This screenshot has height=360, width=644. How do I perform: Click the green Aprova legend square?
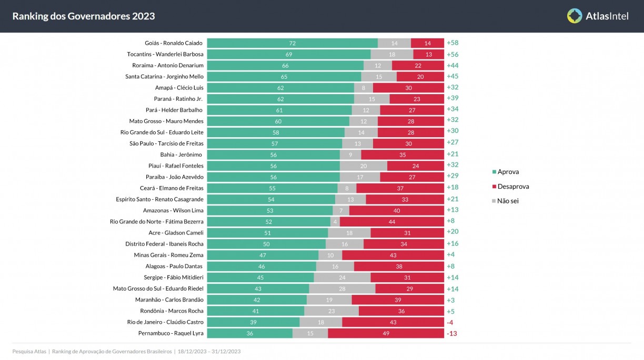coord(494,172)
